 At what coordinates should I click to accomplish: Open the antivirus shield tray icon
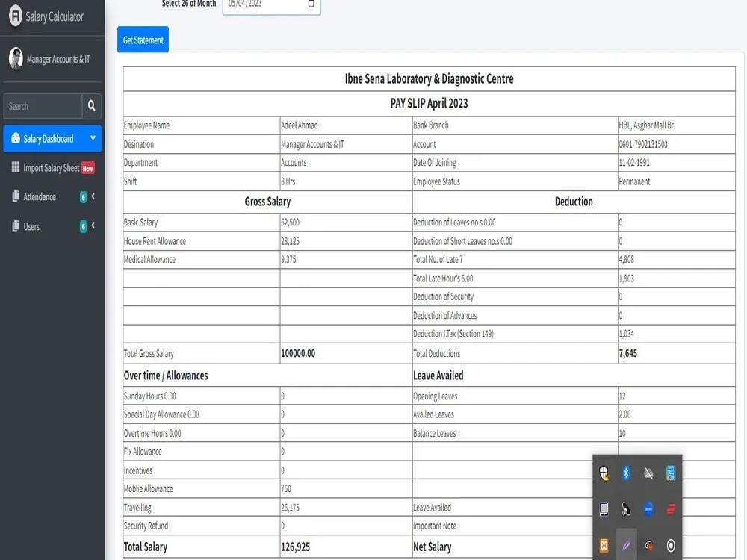604,473
